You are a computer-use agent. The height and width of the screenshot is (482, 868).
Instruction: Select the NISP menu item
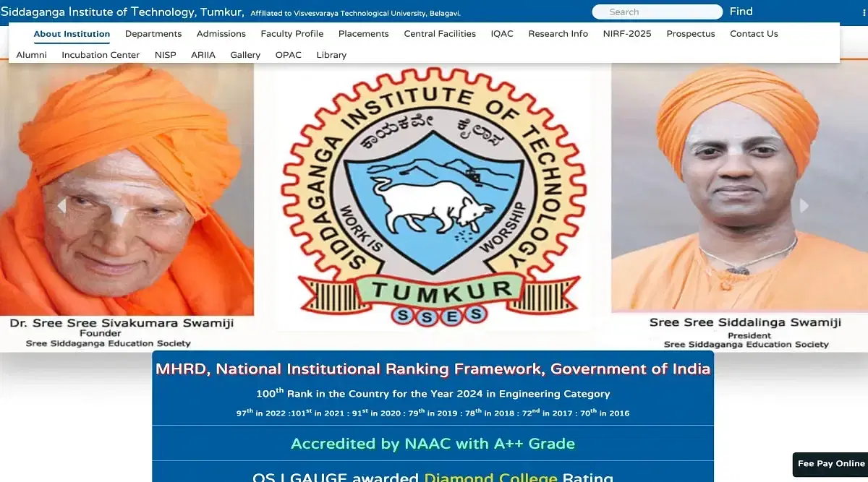pos(166,55)
